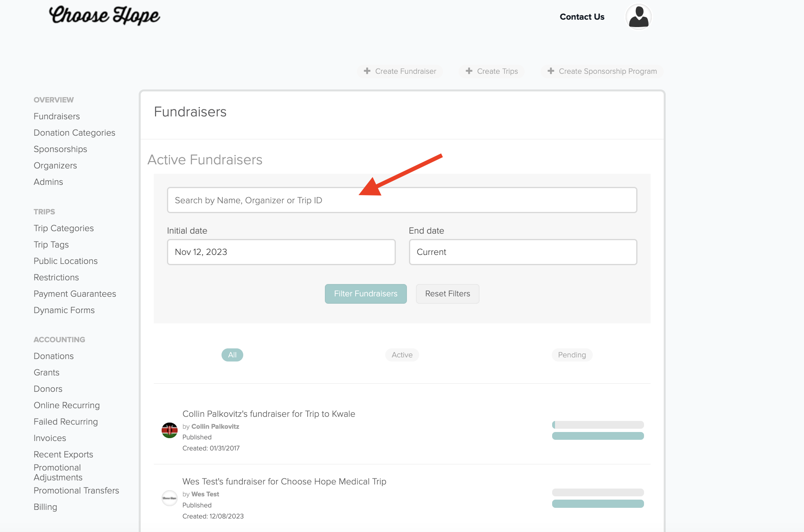
Task: Click plus icon beside Create Sponsorship Program
Action: coord(551,71)
